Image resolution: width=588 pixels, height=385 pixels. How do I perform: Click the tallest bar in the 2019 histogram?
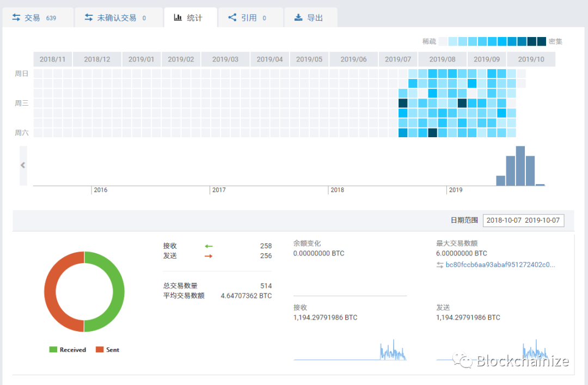pos(520,166)
